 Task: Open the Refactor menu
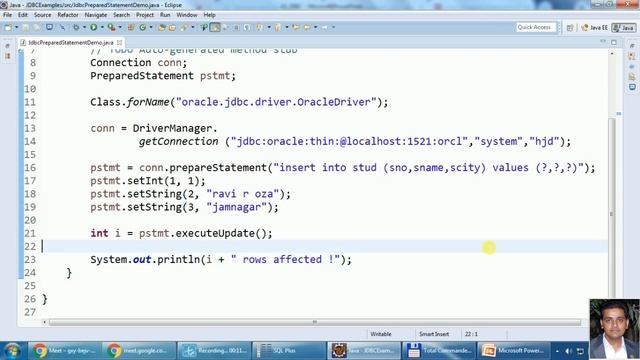68,15
